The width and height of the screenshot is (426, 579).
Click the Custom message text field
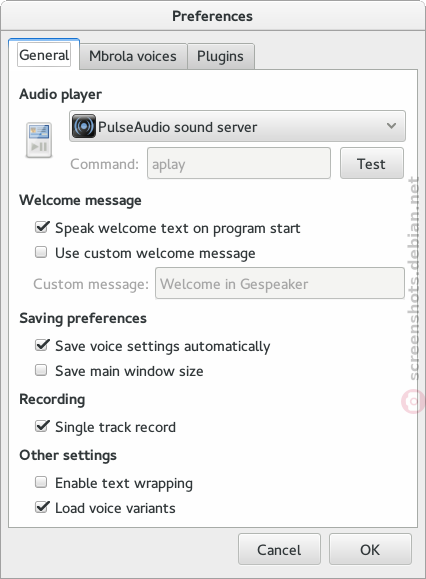pyautogui.click(x=280, y=283)
